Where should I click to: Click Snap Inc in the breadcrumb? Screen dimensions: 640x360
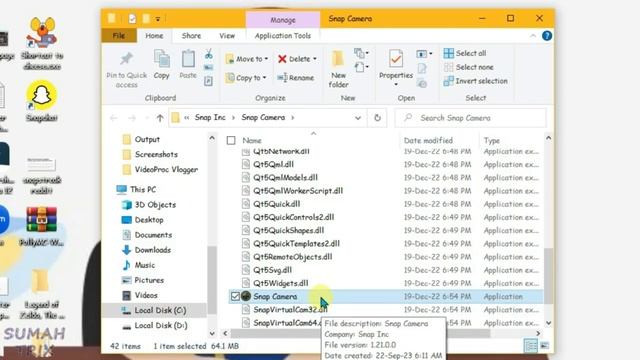[x=210, y=118]
